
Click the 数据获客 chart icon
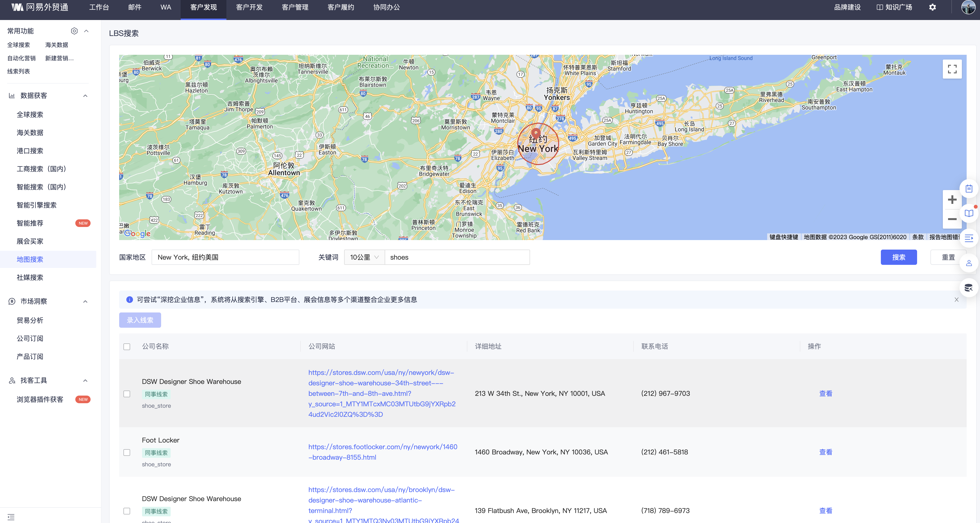pos(12,96)
